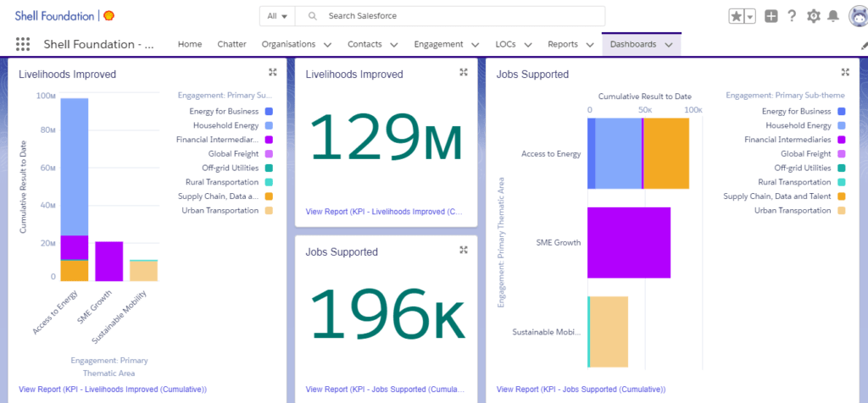Expand the Engagement tab chevron
The height and width of the screenshot is (403, 868).
[475, 45]
